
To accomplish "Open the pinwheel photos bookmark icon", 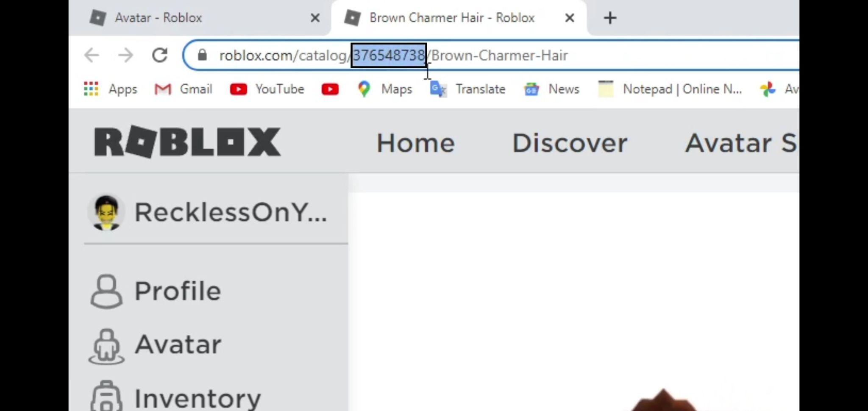I will tap(768, 89).
